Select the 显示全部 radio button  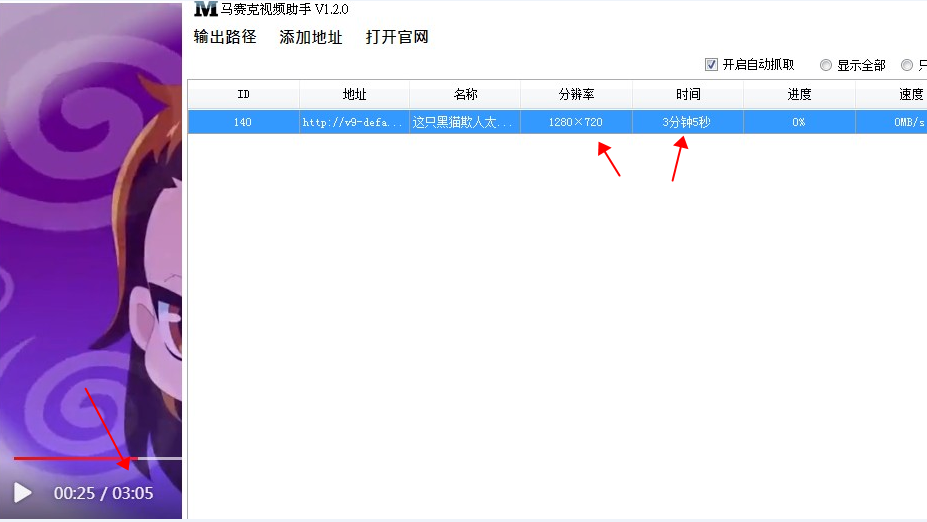pos(826,65)
